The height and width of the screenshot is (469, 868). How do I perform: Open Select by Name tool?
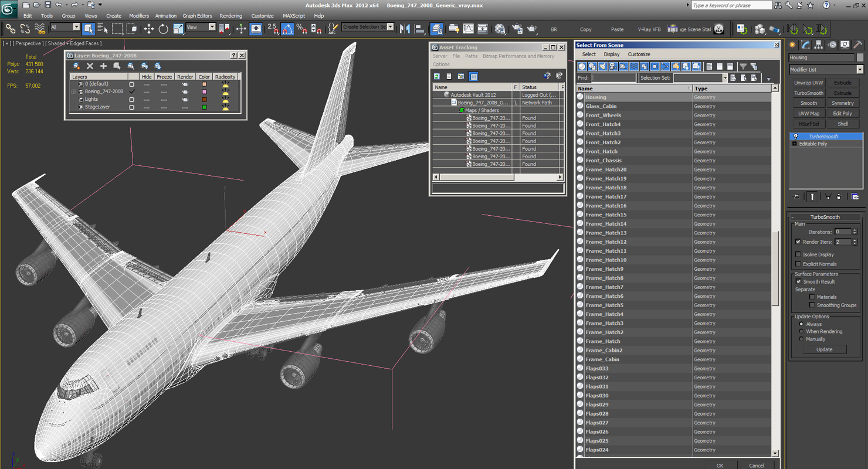(x=103, y=28)
